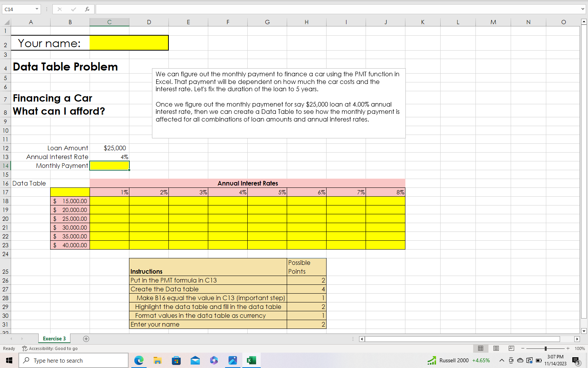Add a new sheet with the plus button

click(x=86, y=339)
